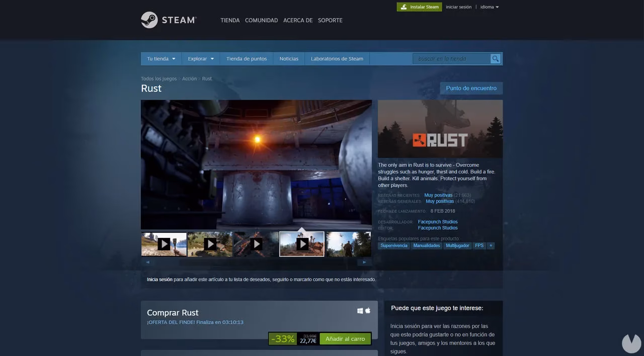Click the Comprar Rust heading
The height and width of the screenshot is (356, 644).
(x=173, y=313)
